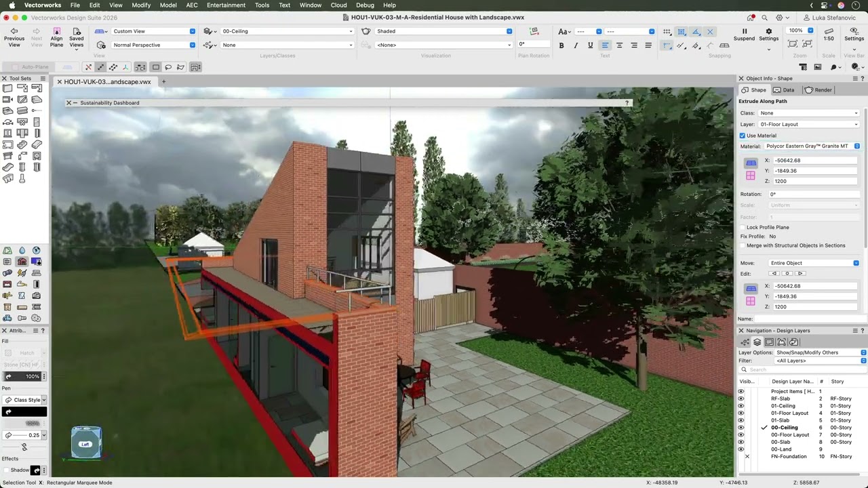This screenshot has height=488, width=868.
Task: Click pen color black swatch
Action: click(x=25, y=412)
